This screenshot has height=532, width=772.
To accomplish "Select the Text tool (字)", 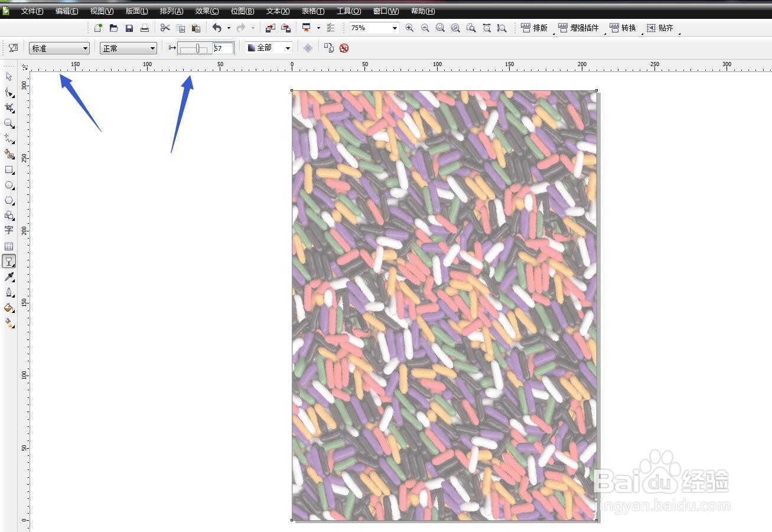I will click(9, 230).
